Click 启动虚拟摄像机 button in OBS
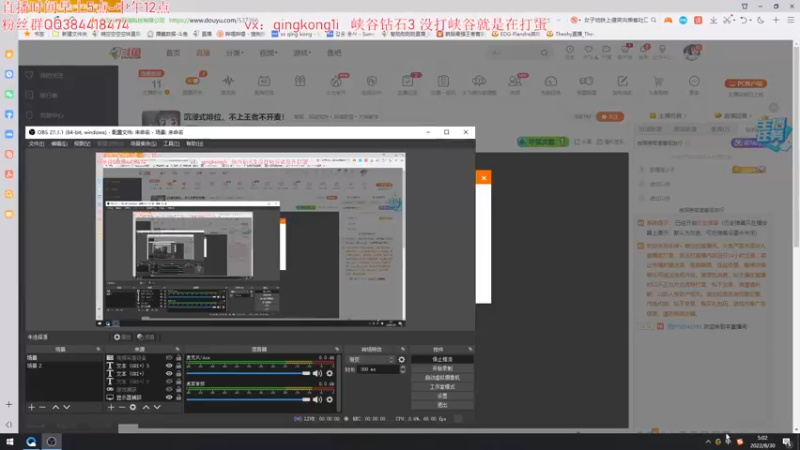 pyautogui.click(x=442, y=378)
